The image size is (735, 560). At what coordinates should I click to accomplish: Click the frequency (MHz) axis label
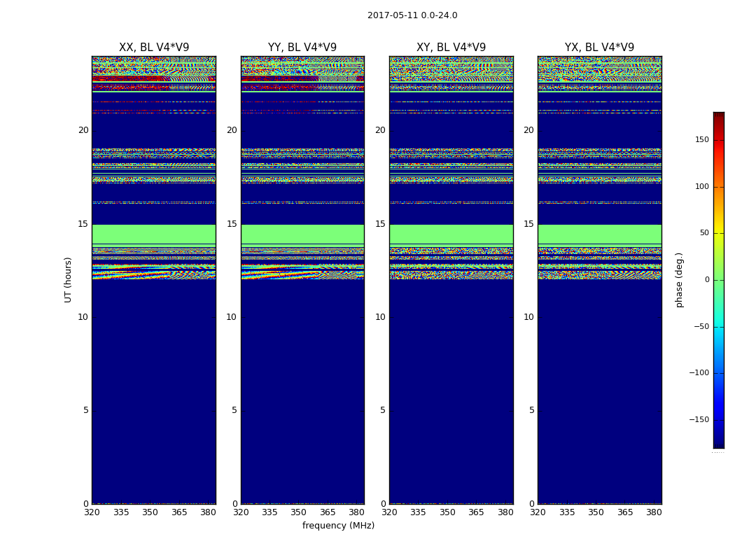[x=338, y=526]
